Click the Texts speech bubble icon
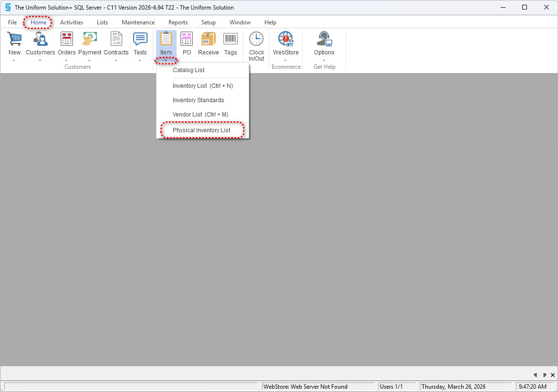 pos(140,39)
